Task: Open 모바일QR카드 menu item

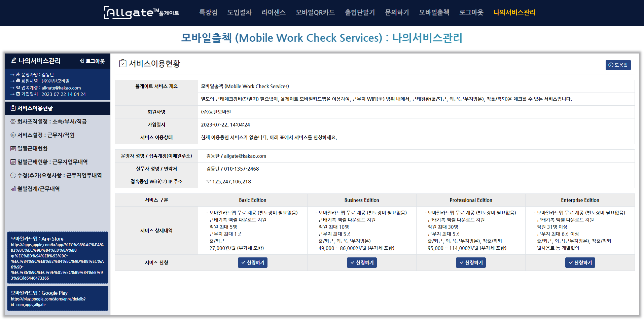Action: click(x=315, y=12)
